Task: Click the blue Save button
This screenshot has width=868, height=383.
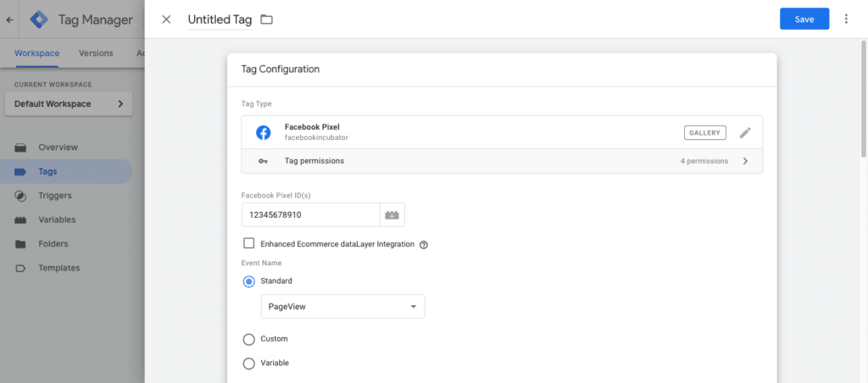Action: [x=804, y=19]
